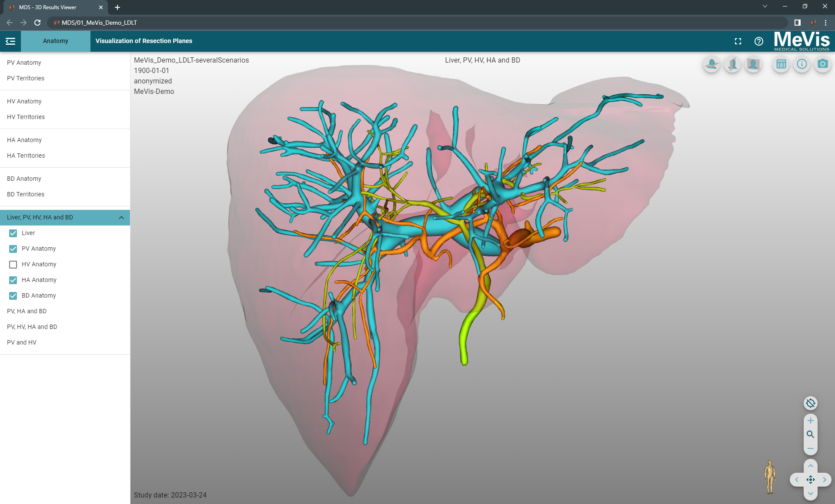The image size is (835, 504).
Task: Click the MeVis_Demo_LDLT-severalScenarios label
Action: (x=191, y=60)
